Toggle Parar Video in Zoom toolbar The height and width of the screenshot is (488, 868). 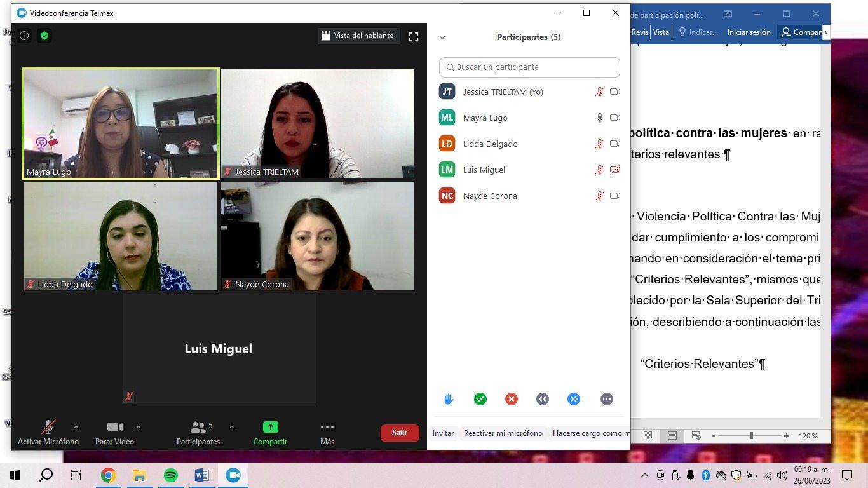[x=114, y=433]
